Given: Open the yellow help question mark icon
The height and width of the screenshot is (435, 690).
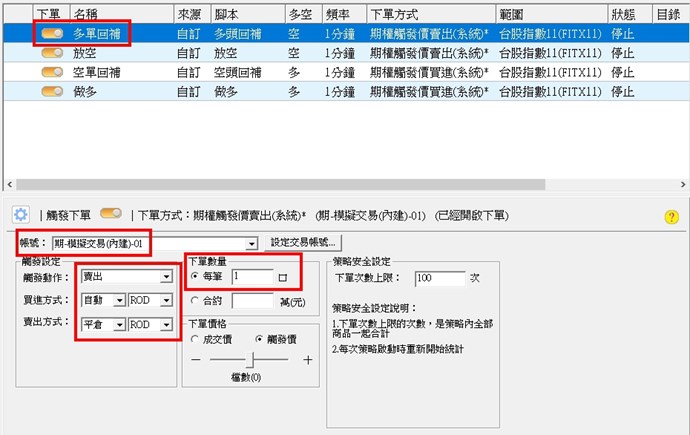Looking at the screenshot, I should [671, 216].
